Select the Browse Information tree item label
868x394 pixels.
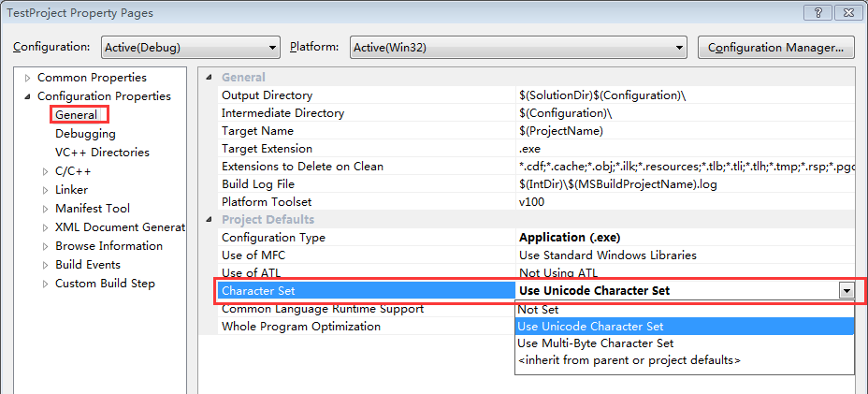109,246
